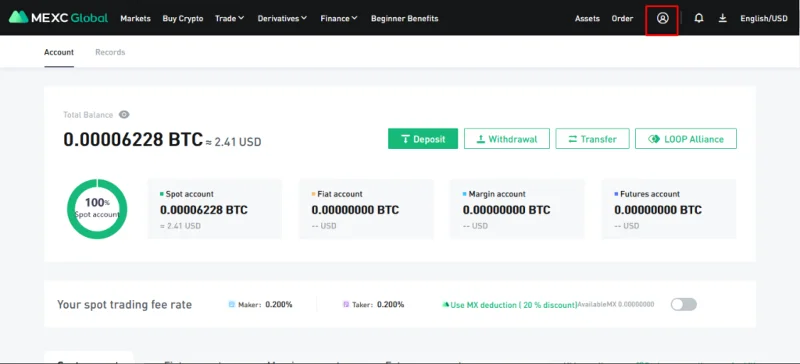Toggle total balance visibility eye
This screenshot has width=800, height=364.
click(124, 115)
